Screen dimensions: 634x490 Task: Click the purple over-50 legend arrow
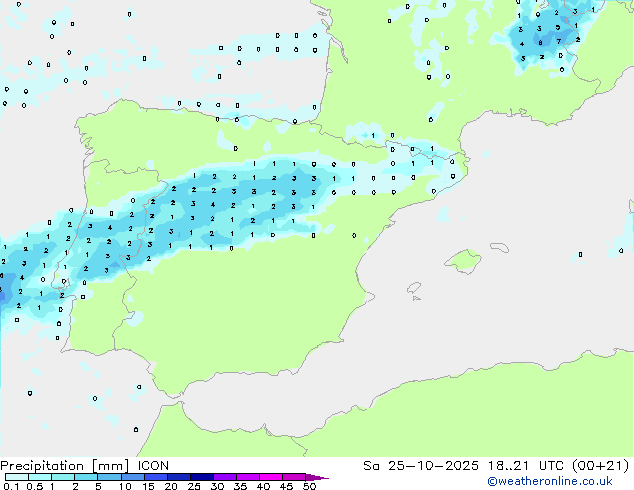pyautogui.click(x=317, y=477)
